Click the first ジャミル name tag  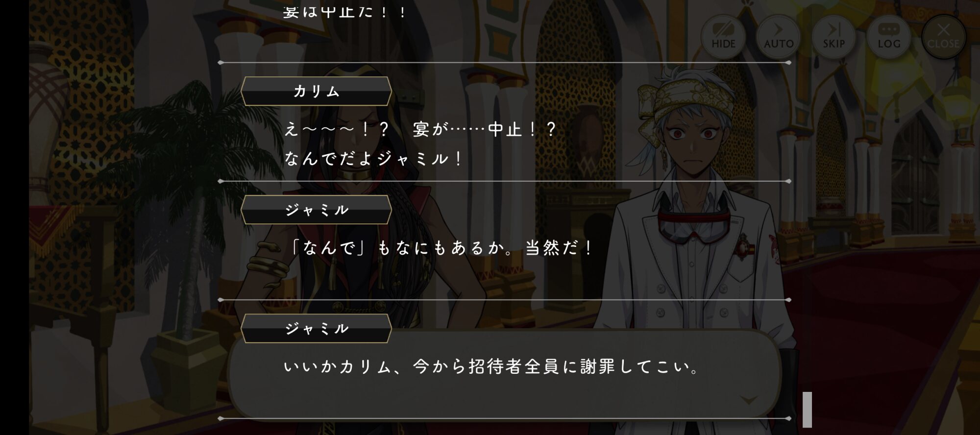316,210
